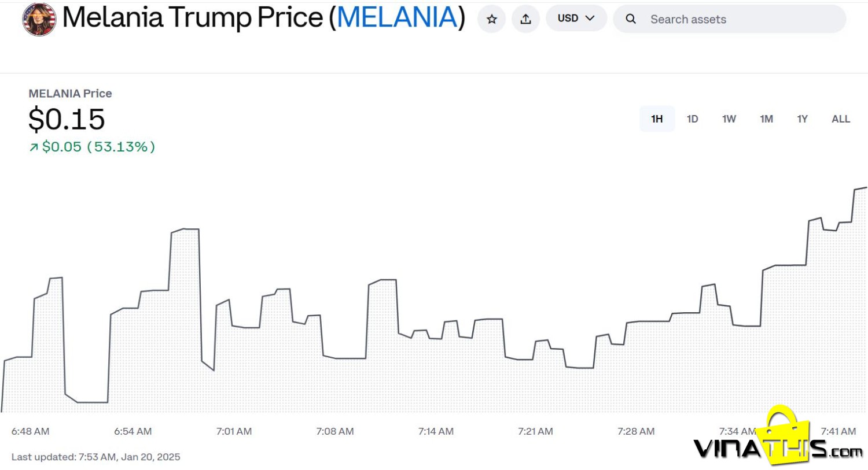Viewport: 868px width, 470px height.
Task: Click the share upload icon
Action: coord(525,19)
